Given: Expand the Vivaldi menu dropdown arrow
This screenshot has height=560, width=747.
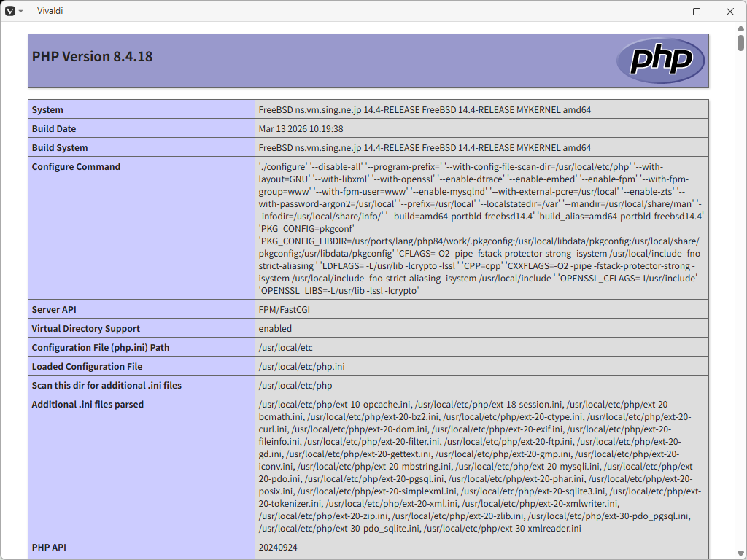Looking at the screenshot, I should pyautogui.click(x=20, y=11).
